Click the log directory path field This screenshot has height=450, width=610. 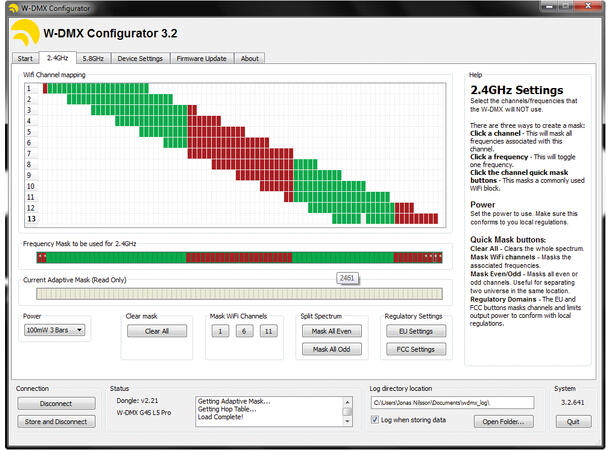[x=450, y=402]
